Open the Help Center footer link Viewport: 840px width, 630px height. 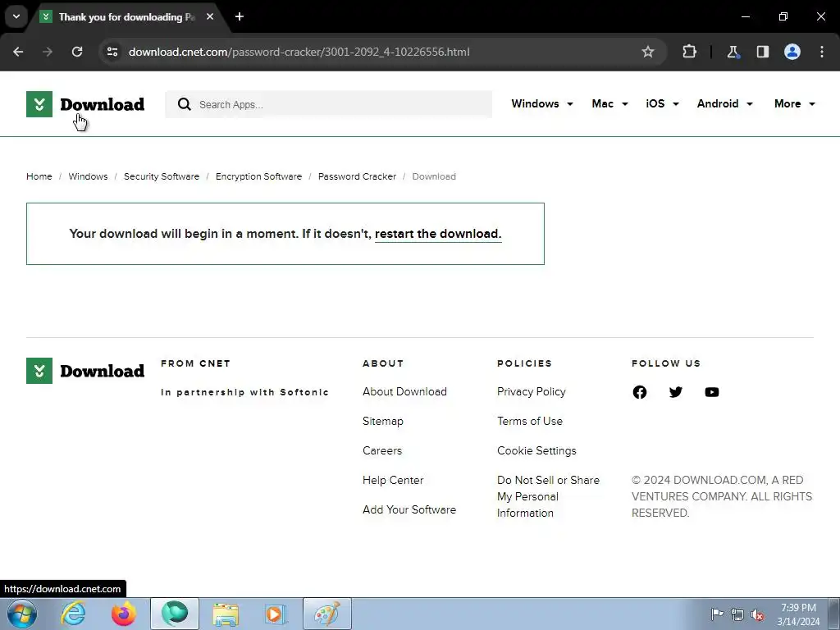click(x=393, y=480)
